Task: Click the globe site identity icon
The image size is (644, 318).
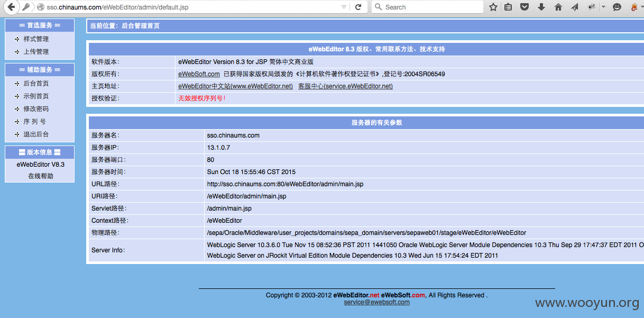Action: click(40, 7)
